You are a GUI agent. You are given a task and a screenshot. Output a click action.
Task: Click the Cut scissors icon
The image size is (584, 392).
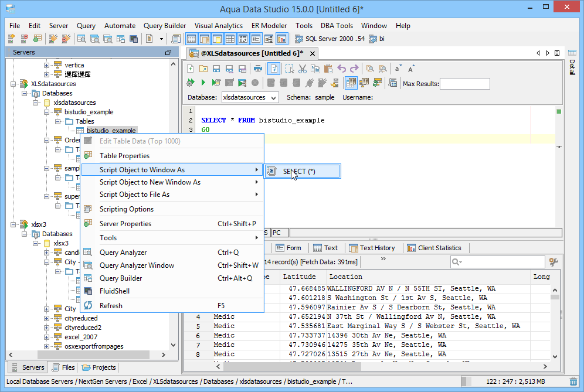coord(303,69)
